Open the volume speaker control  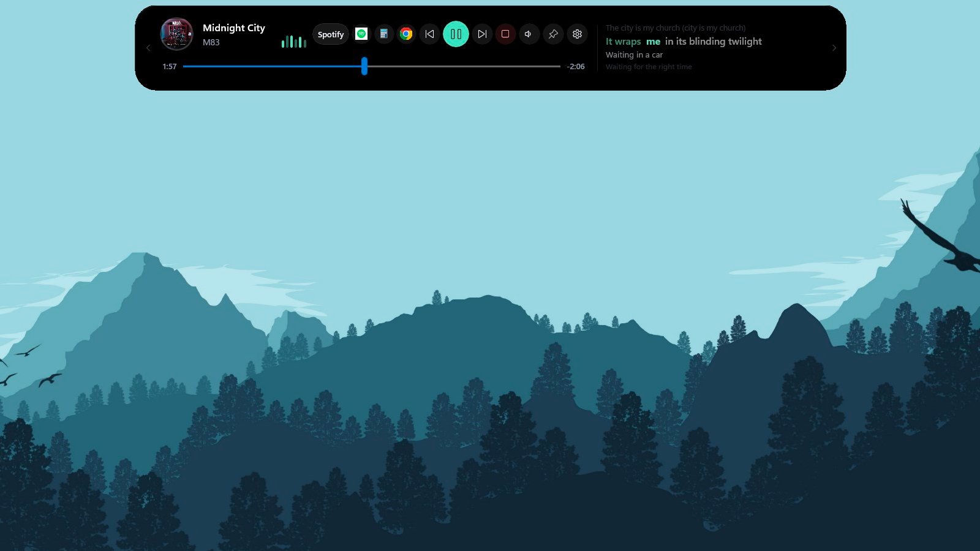pos(529,34)
